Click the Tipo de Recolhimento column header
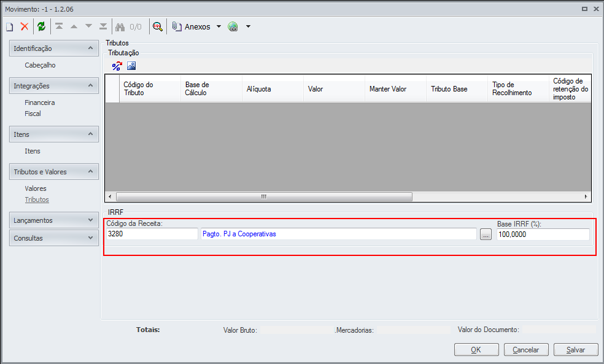The image size is (604, 364). tap(518, 88)
